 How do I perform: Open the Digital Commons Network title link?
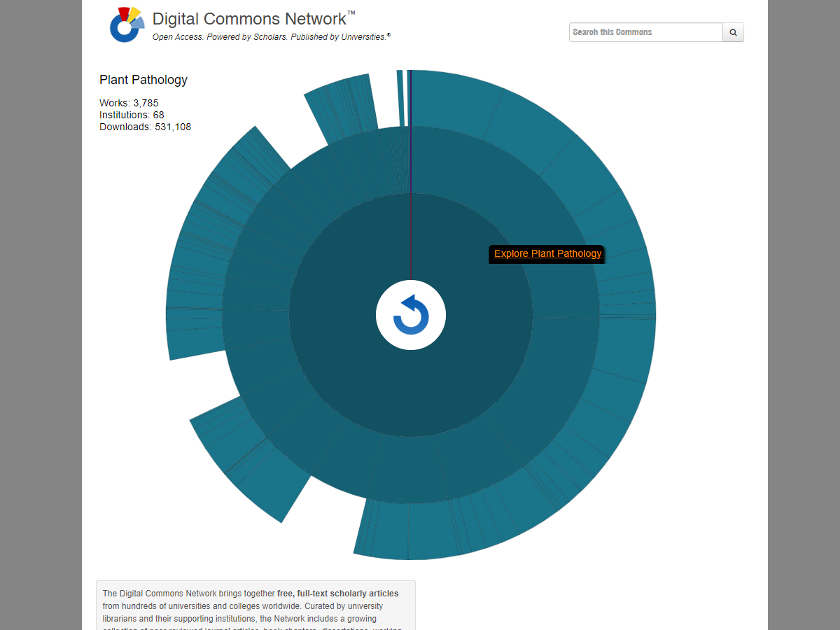coord(249,19)
